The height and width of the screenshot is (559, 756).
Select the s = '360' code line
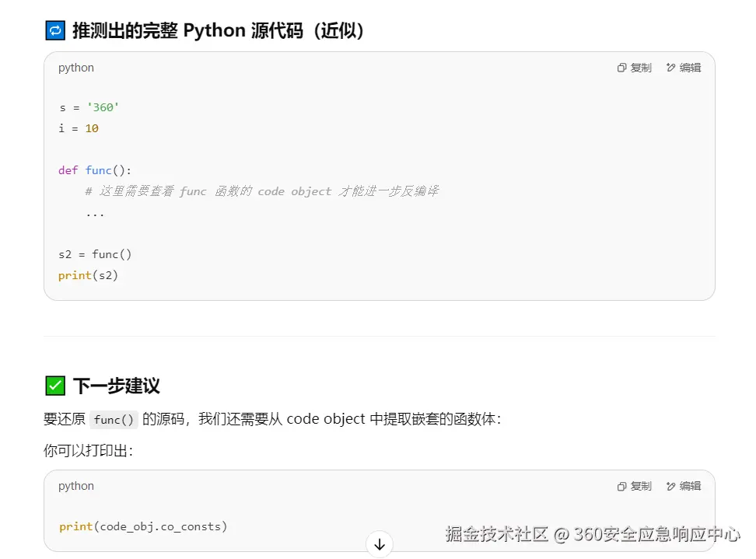(88, 107)
